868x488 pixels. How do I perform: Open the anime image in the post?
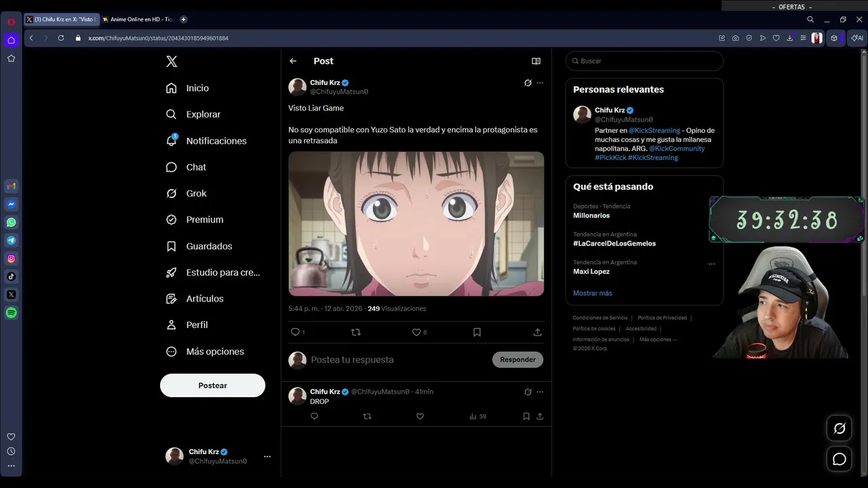tap(416, 224)
